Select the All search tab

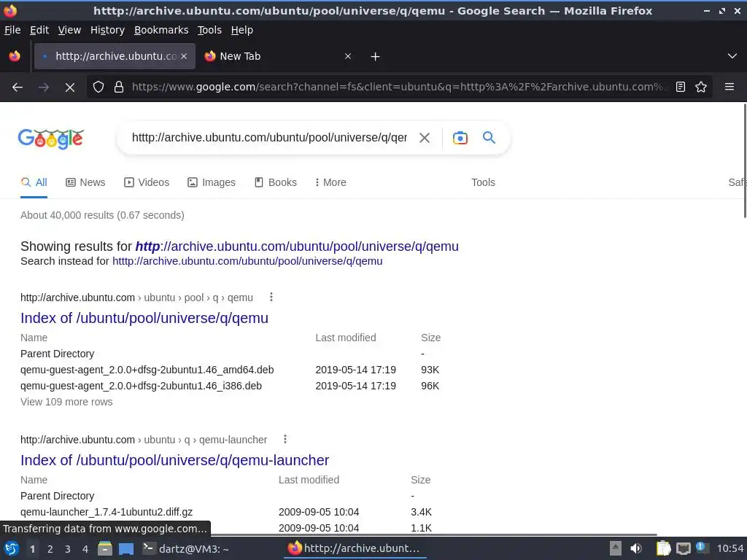[x=34, y=182]
